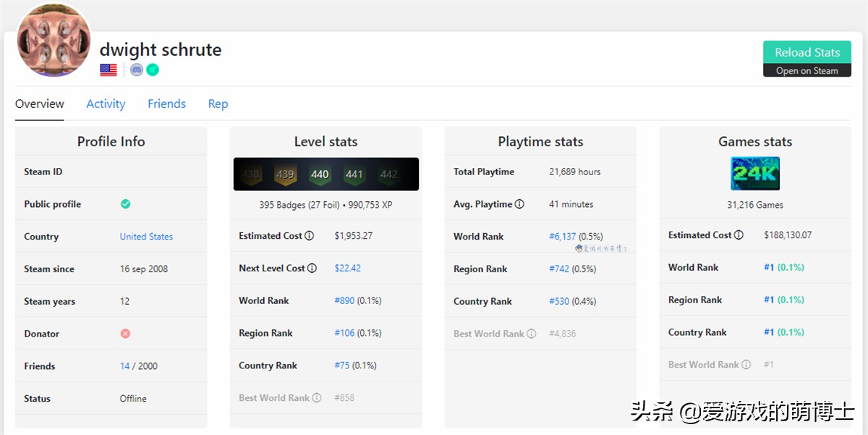
Task: Click the red Donator status indicator
Action: (x=125, y=334)
